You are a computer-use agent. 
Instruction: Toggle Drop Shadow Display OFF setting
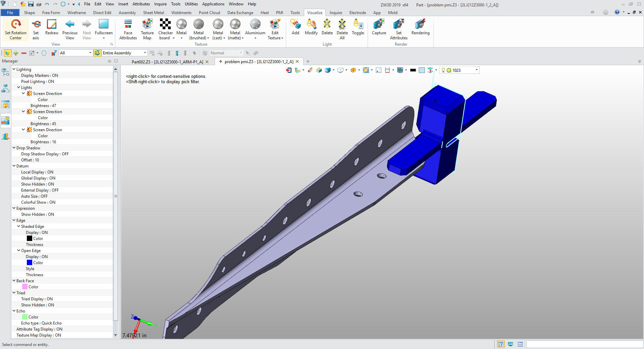pos(45,154)
